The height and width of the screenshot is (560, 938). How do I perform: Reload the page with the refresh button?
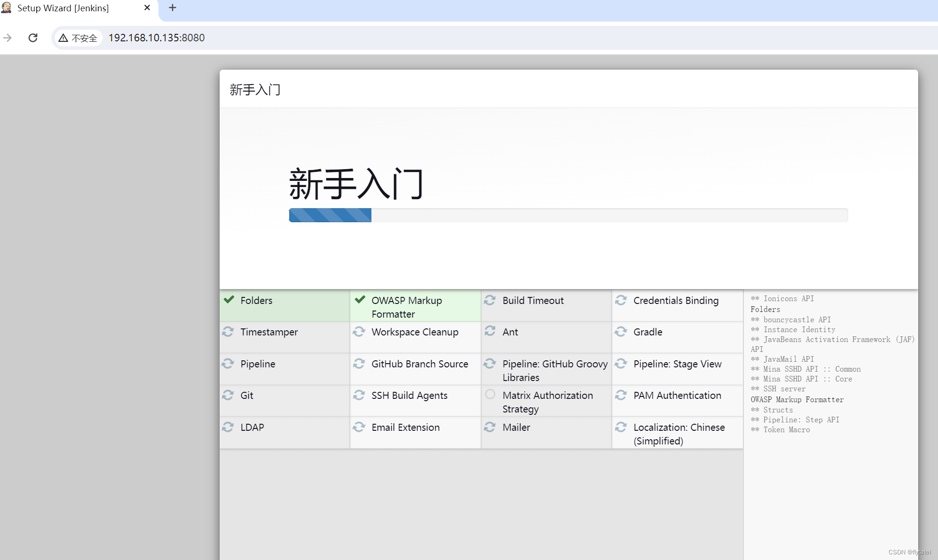click(33, 38)
